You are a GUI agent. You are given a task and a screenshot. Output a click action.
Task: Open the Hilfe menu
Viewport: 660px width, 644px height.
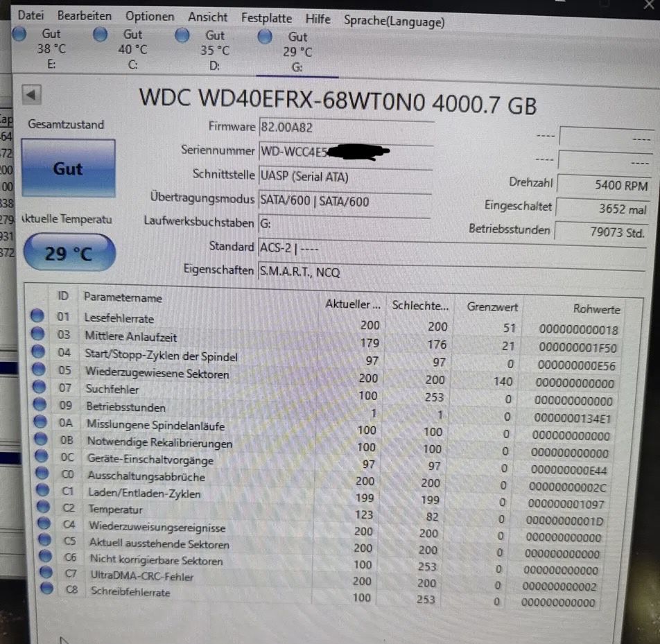(318, 19)
